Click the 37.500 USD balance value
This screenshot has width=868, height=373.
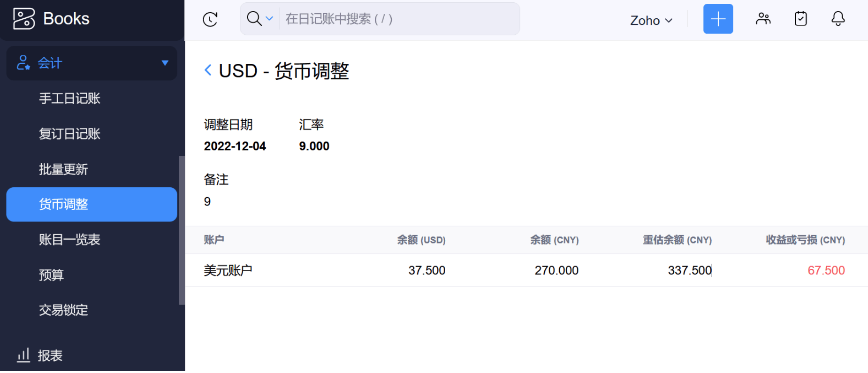[x=426, y=270]
